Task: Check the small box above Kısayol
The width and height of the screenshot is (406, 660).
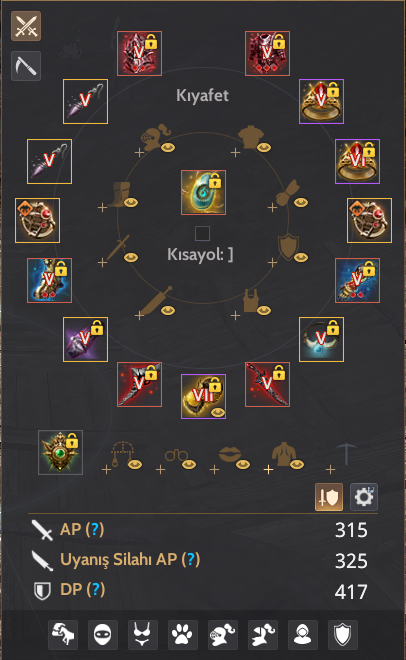Action: point(202,233)
